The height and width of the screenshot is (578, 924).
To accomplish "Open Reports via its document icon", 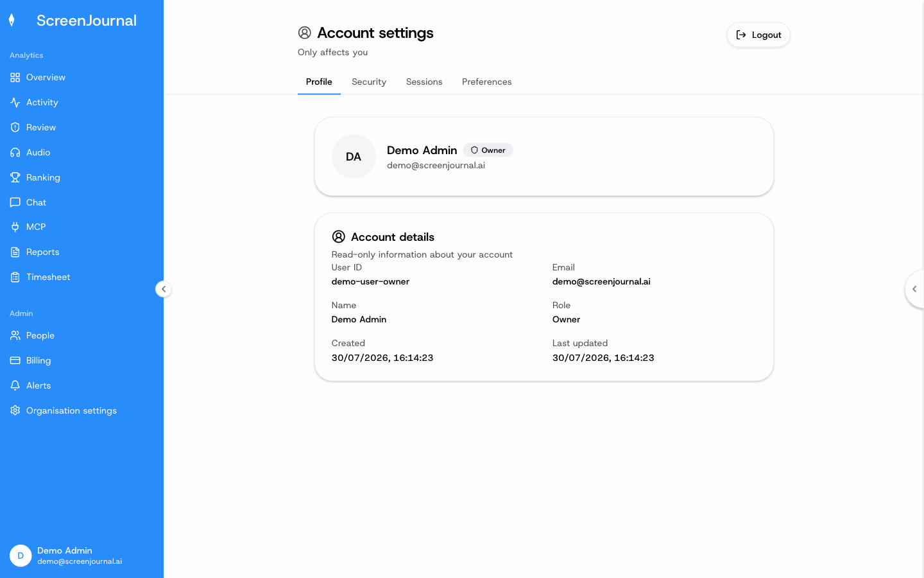I will pyautogui.click(x=15, y=252).
